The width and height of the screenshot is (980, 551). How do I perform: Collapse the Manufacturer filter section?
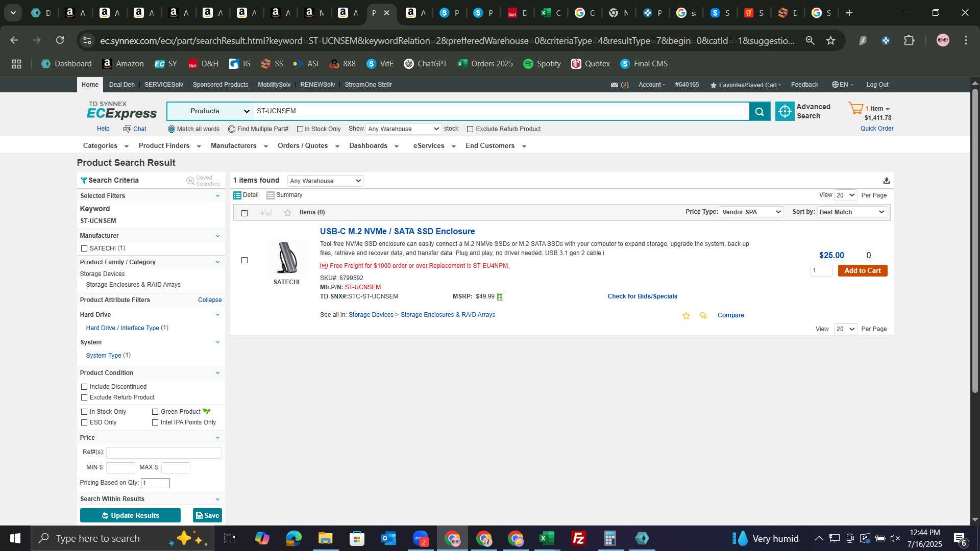(x=217, y=236)
